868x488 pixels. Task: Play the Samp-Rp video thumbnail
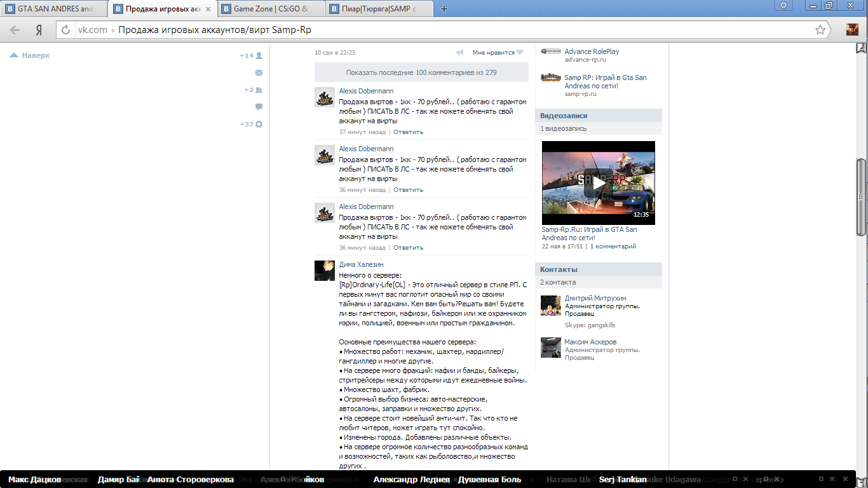point(598,183)
